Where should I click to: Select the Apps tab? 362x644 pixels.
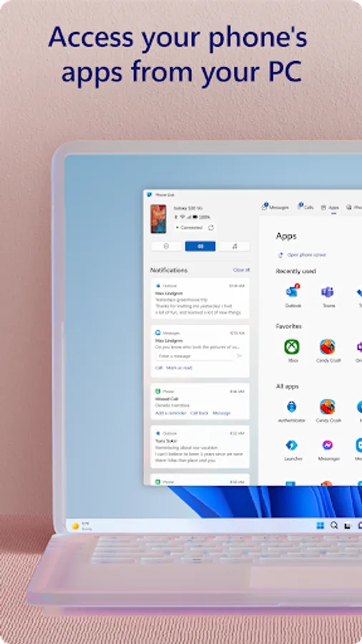click(x=330, y=208)
